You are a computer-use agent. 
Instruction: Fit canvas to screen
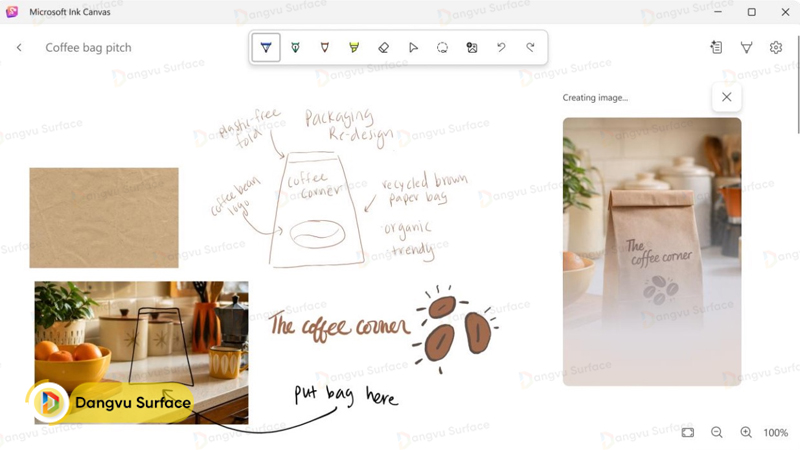click(x=688, y=433)
